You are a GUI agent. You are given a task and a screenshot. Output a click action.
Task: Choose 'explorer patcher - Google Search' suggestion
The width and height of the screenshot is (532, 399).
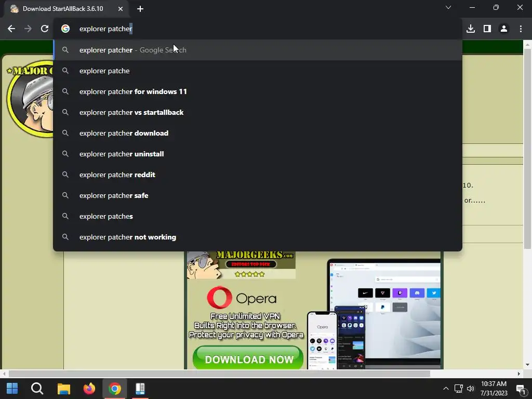258,50
